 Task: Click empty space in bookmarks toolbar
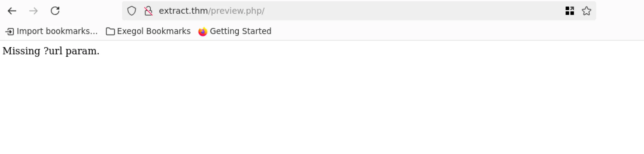coord(440,31)
